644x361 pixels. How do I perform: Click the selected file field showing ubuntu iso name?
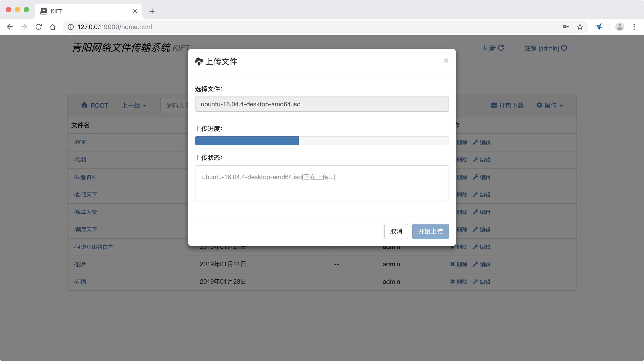pos(322,104)
